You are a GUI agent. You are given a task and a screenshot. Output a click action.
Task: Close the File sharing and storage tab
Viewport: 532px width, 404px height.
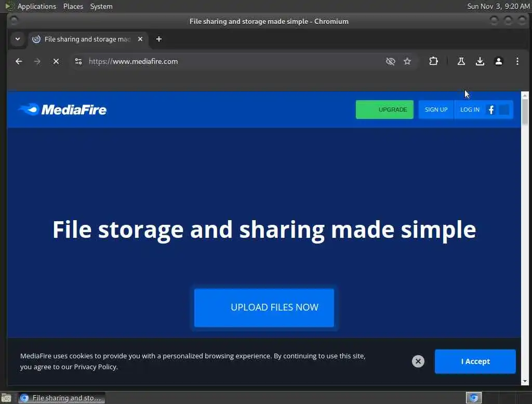pyautogui.click(x=140, y=39)
